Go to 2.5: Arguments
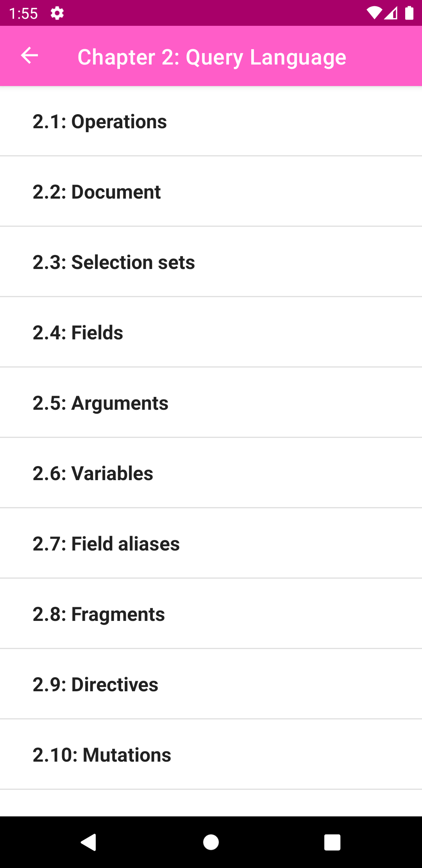This screenshot has width=422, height=868. point(211,403)
